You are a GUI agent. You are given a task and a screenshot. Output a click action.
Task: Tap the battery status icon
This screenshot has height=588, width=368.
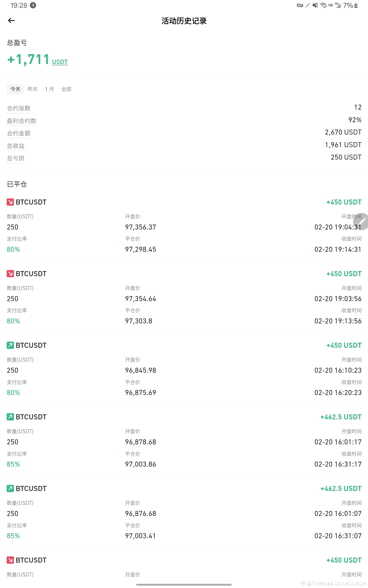pyautogui.click(x=356, y=5)
